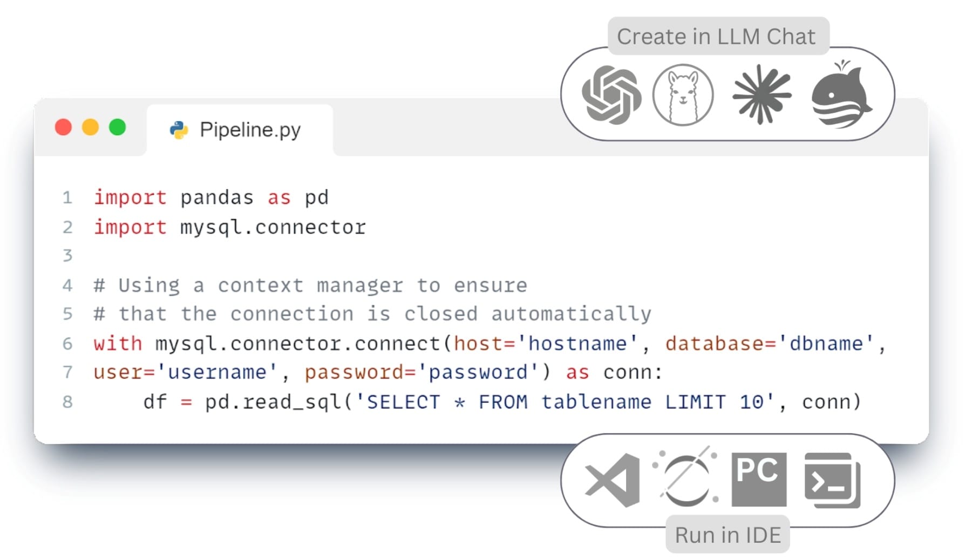Image resolution: width=979 pixels, height=560 pixels.
Task: Click the 'dbname' string value
Action: 826,343
